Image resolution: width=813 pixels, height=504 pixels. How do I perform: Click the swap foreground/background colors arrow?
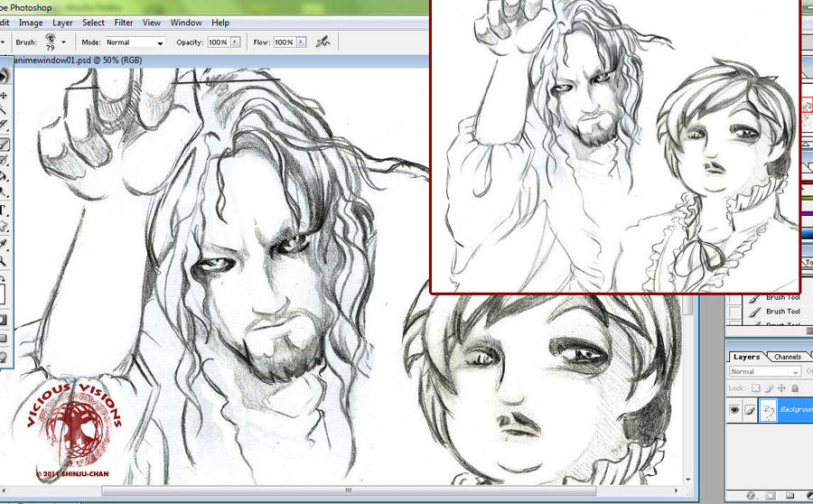tap(3, 278)
